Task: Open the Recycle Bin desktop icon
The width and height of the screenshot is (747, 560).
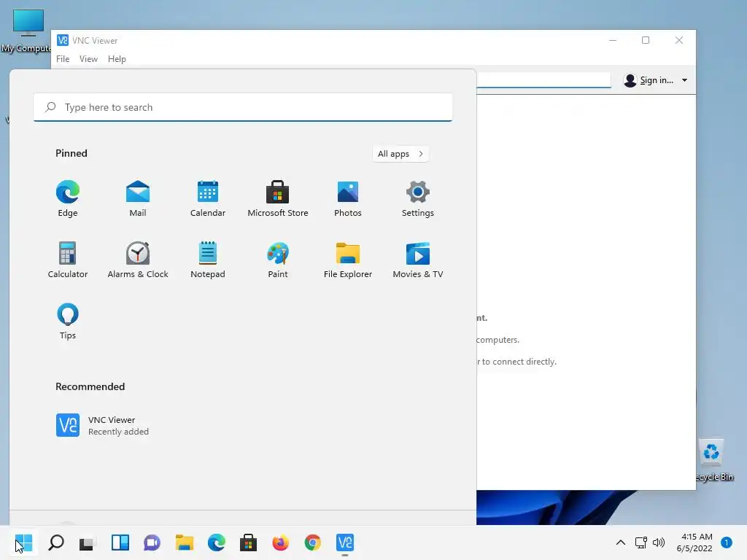Action: (x=713, y=460)
